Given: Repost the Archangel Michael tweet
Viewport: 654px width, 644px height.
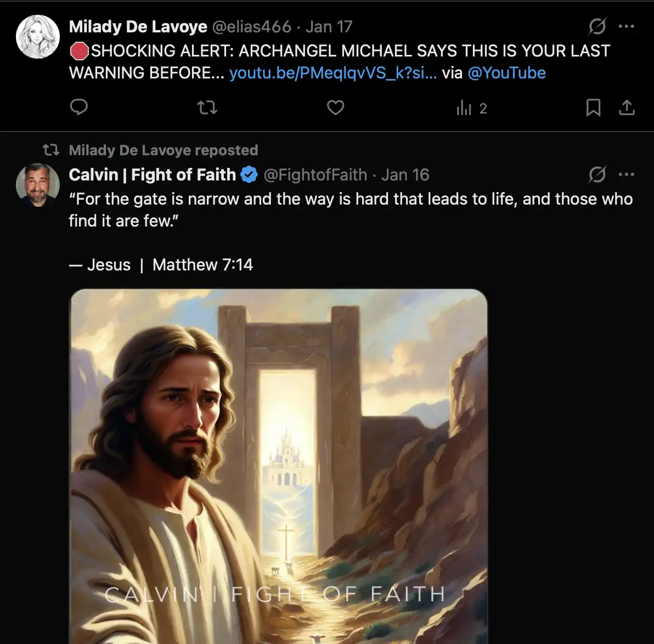Looking at the screenshot, I should 207,108.
